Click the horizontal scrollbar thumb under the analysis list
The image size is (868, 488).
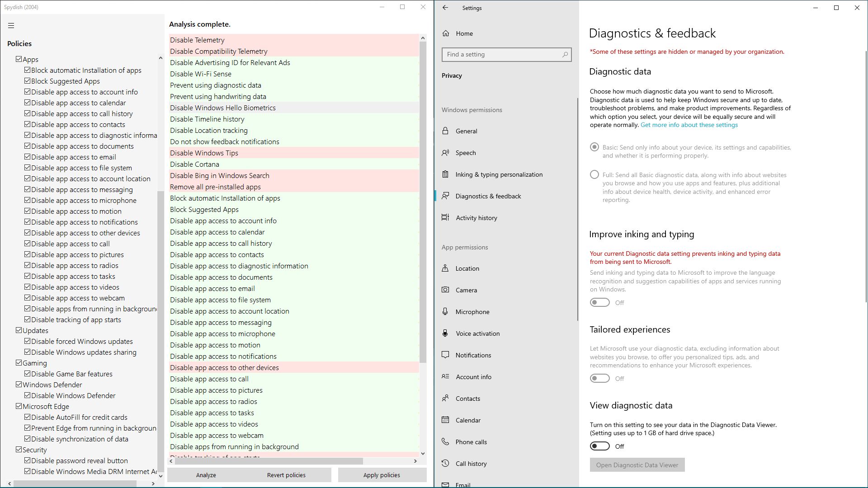point(269,461)
